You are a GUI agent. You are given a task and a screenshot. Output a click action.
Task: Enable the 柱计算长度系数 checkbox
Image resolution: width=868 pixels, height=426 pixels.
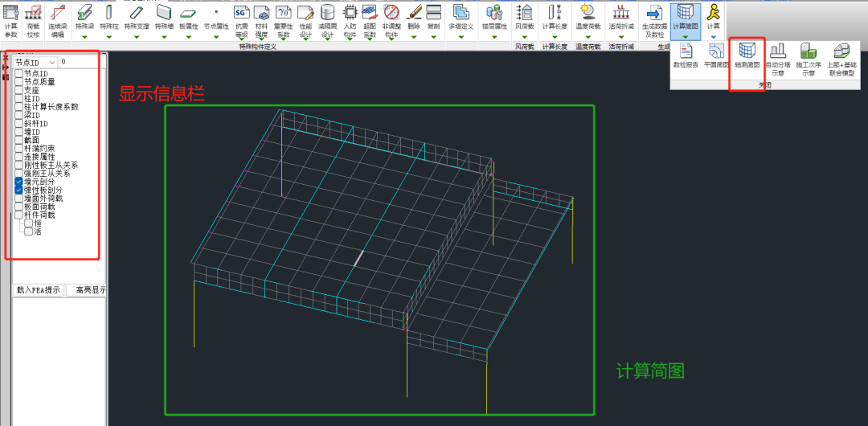(18, 107)
